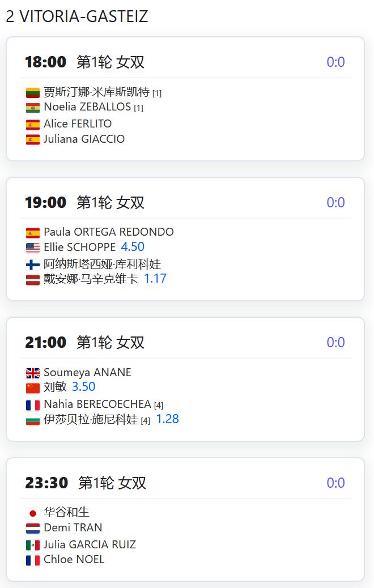The height and width of the screenshot is (588, 374).
Task: Open the 0:0 score of the 18:00 match
Action: coord(335,62)
